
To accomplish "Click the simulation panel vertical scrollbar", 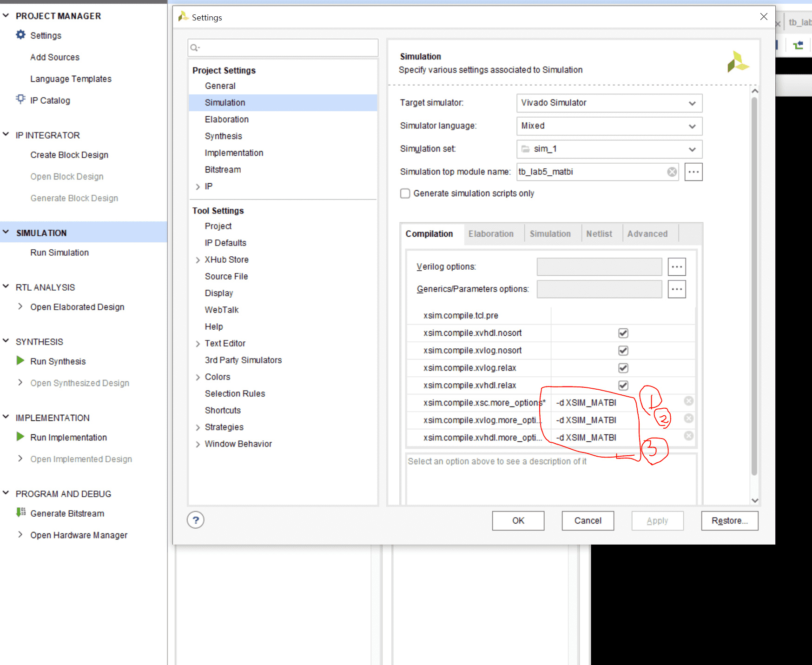I will tap(754, 286).
